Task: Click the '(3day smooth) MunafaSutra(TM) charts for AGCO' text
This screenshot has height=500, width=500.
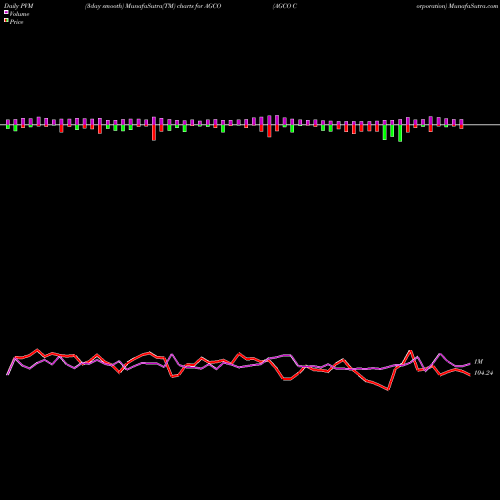Action: (153, 6)
